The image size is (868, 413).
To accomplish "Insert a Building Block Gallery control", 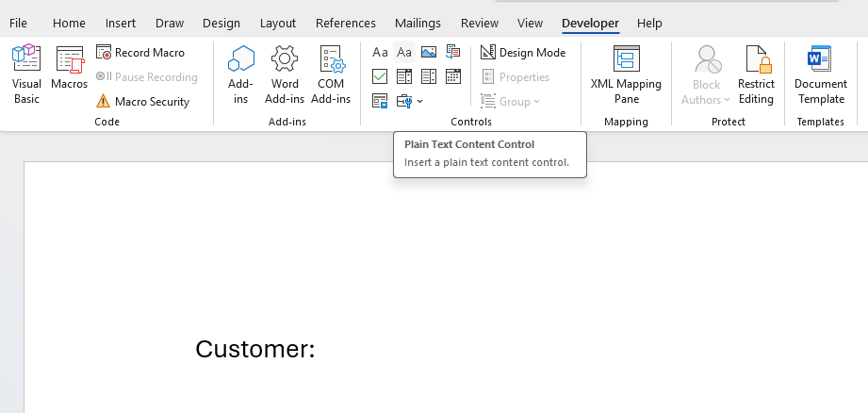I will (x=453, y=53).
